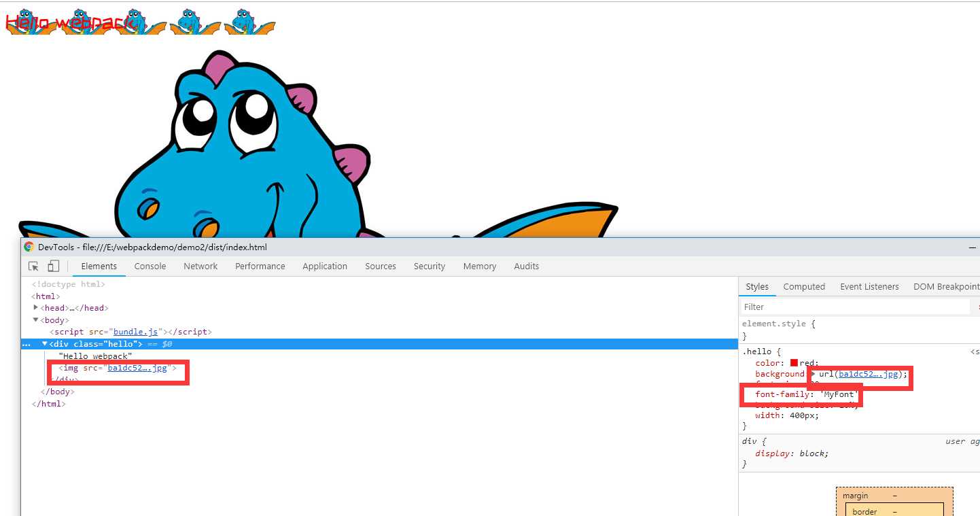Viewport: 980px width, 516px height.
Task: Click the color property name
Action: point(768,363)
